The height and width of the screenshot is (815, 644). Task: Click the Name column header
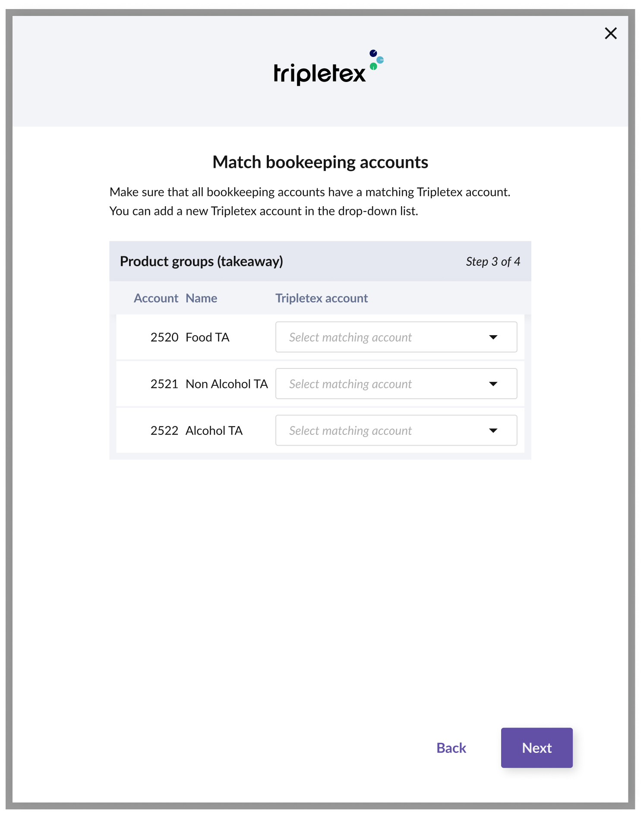201,298
